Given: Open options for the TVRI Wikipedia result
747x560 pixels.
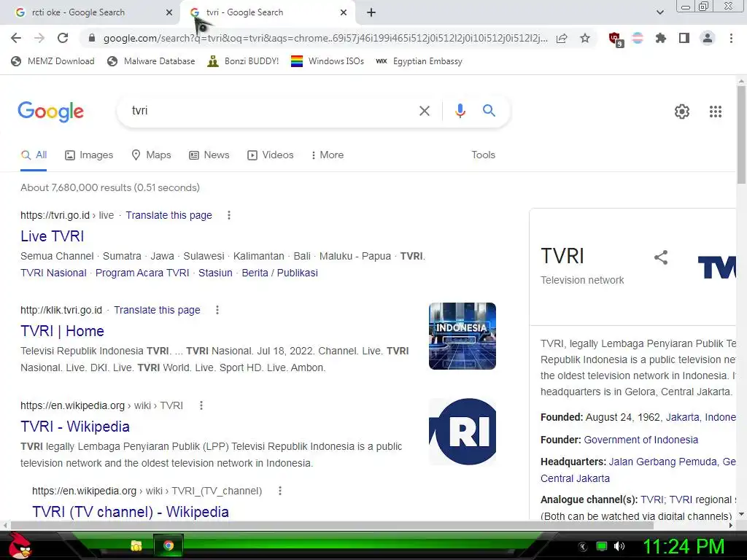Looking at the screenshot, I should (201, 405).
